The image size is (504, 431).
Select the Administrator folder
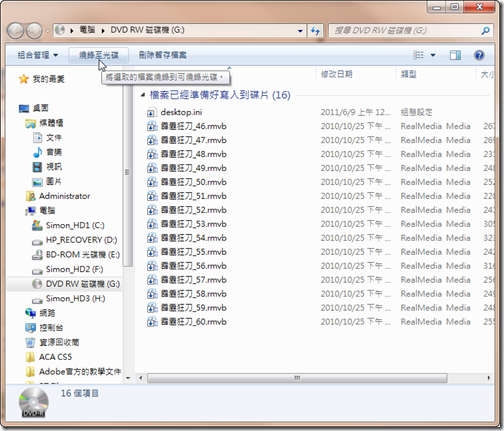tap(58, 196)
